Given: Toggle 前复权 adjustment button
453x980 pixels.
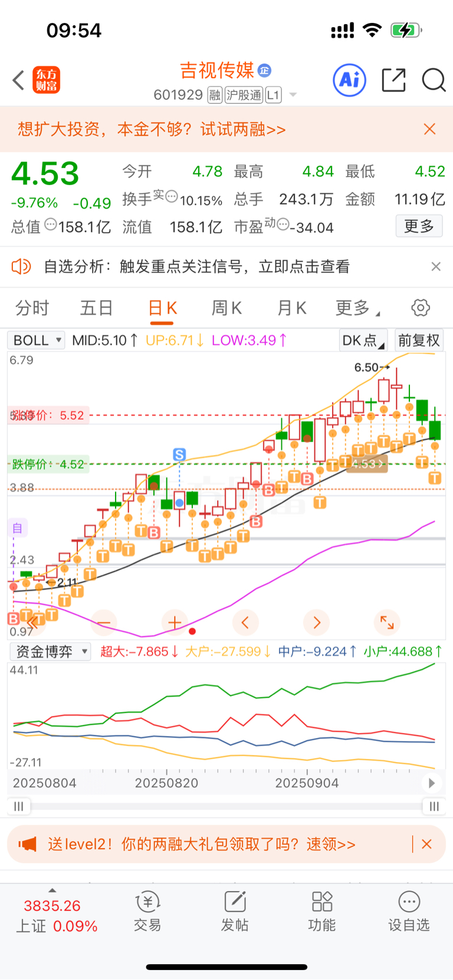Looking at the screenshot, I should pos(419,340).
